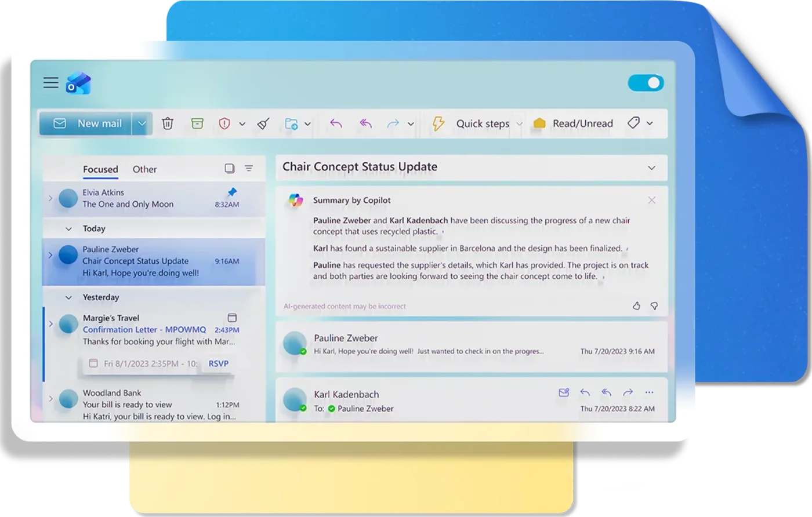Switch off the toggle at top right

pos(646,83)
